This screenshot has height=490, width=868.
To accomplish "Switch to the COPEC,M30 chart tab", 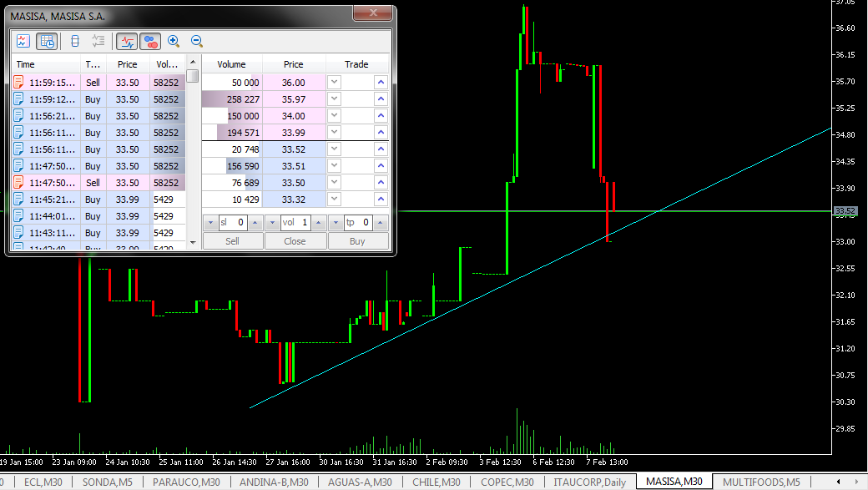I will click(x=507, y=482).
